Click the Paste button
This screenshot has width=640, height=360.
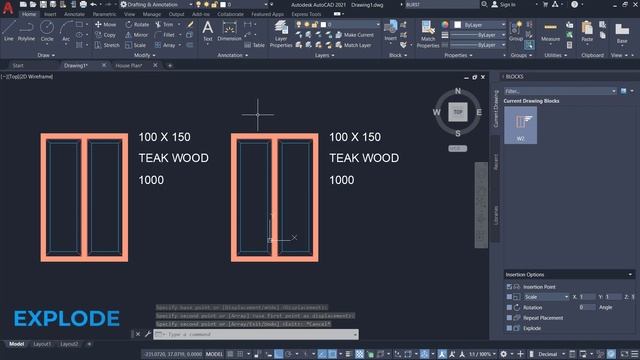point(587,32)
